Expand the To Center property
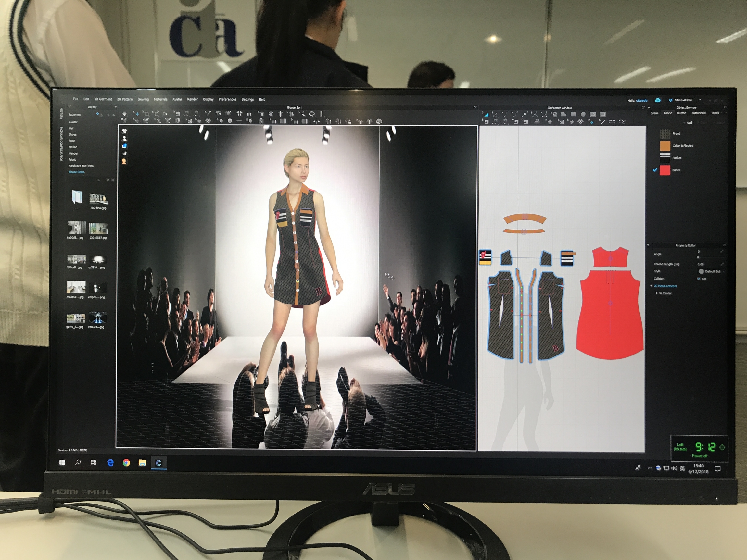The image size is (747, 560). point(656,293)
